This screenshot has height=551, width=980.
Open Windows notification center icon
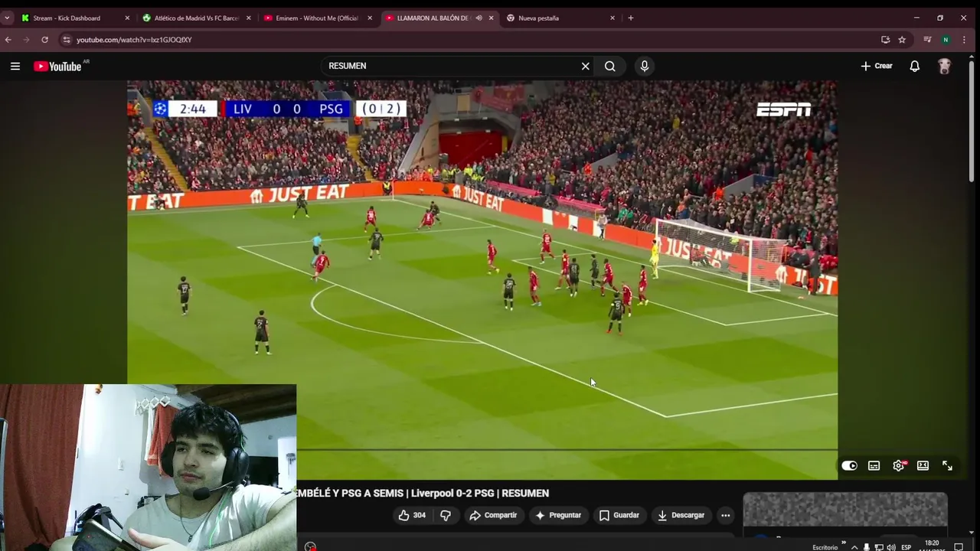(959, 547)
